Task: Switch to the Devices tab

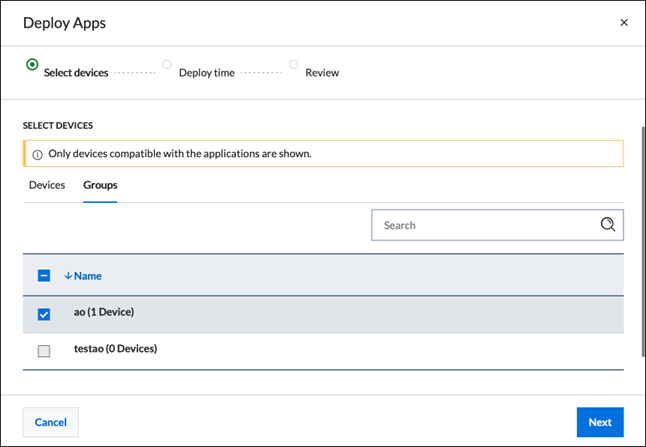Action: (47, 185)
